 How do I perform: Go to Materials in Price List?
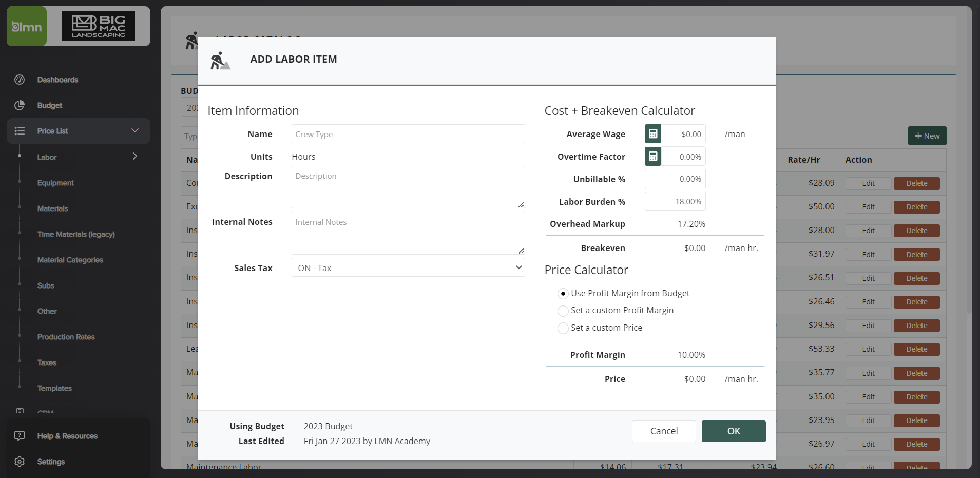(x=52, y=208)
